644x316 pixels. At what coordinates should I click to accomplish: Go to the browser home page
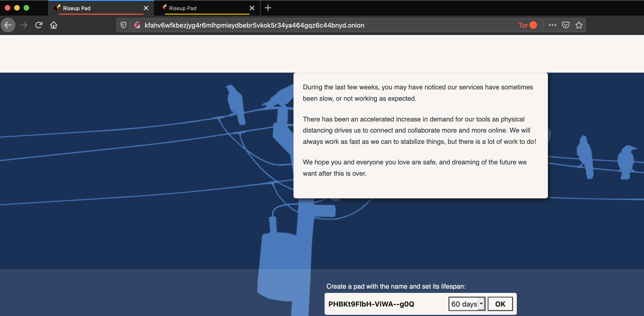point(54,25)
